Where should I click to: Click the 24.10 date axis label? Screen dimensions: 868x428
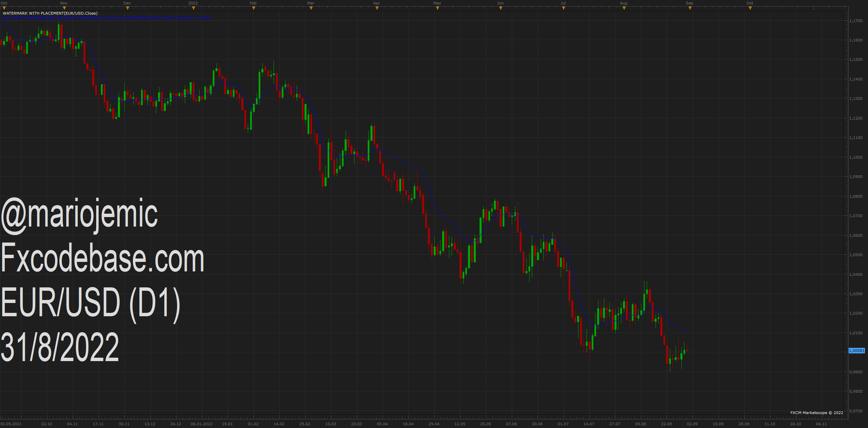(x=796, y=424)
